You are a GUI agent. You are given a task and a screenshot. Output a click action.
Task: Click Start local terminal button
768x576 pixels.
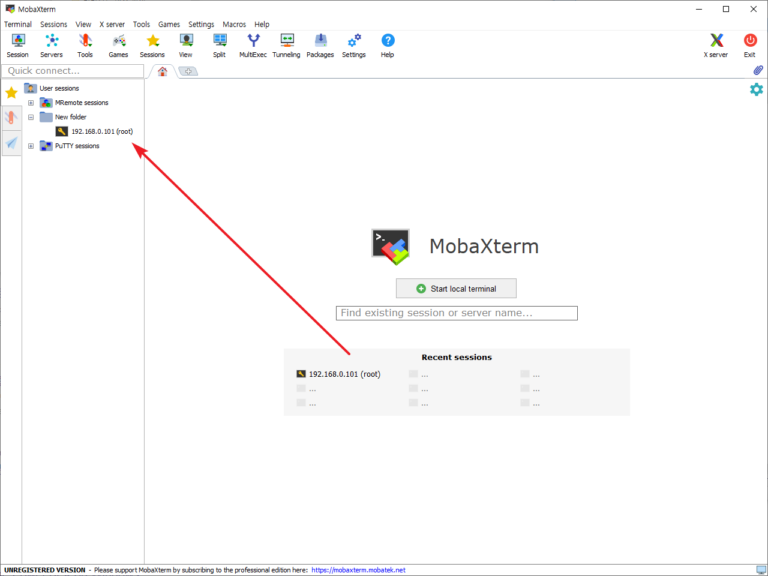click(456, 288)
